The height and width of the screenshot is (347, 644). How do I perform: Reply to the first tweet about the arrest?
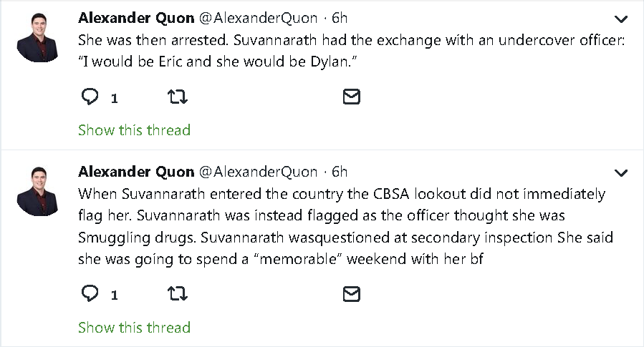pos(90,97)
